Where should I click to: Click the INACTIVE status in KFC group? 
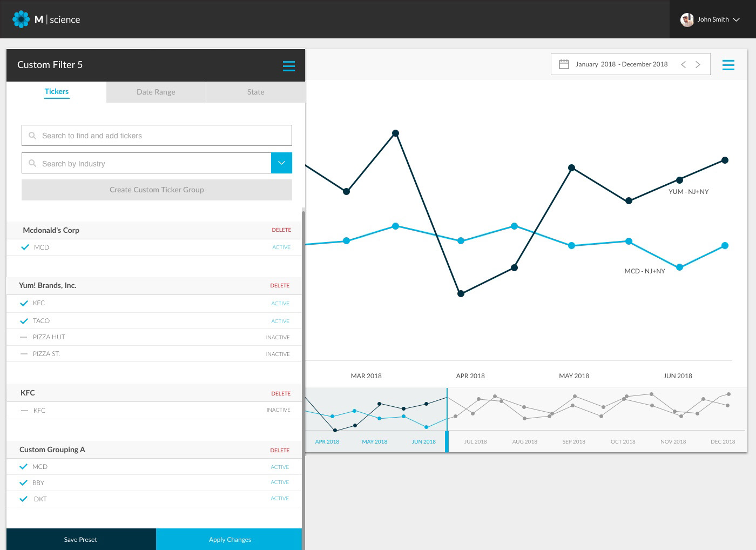pos(278,410)
